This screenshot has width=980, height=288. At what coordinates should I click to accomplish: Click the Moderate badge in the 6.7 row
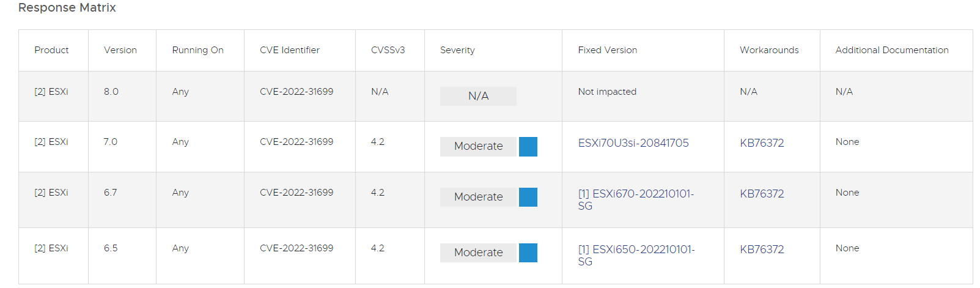point(478,198)
